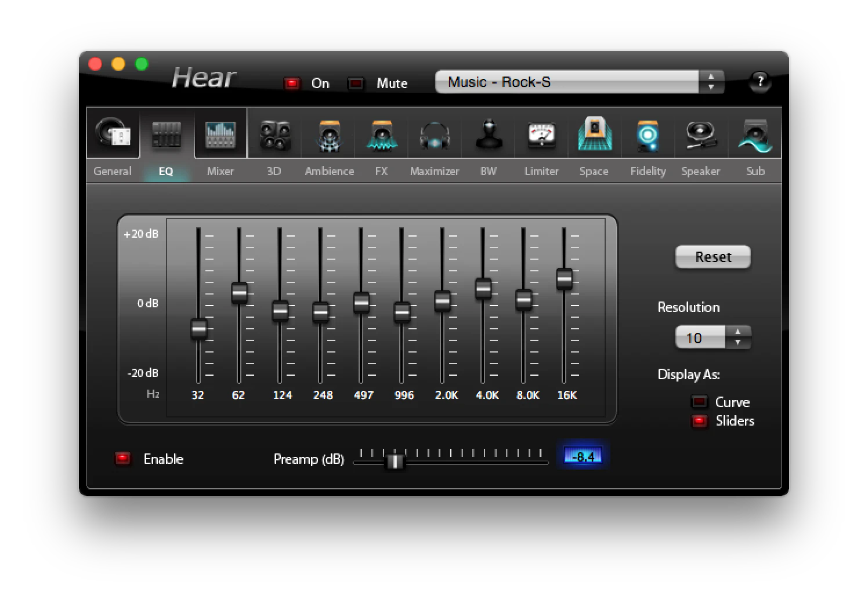Click the -8.4 preamp value display
Image resolution: width=868 pixels, height=603 pixels.
pyautogui.click(x=583, y=456)
